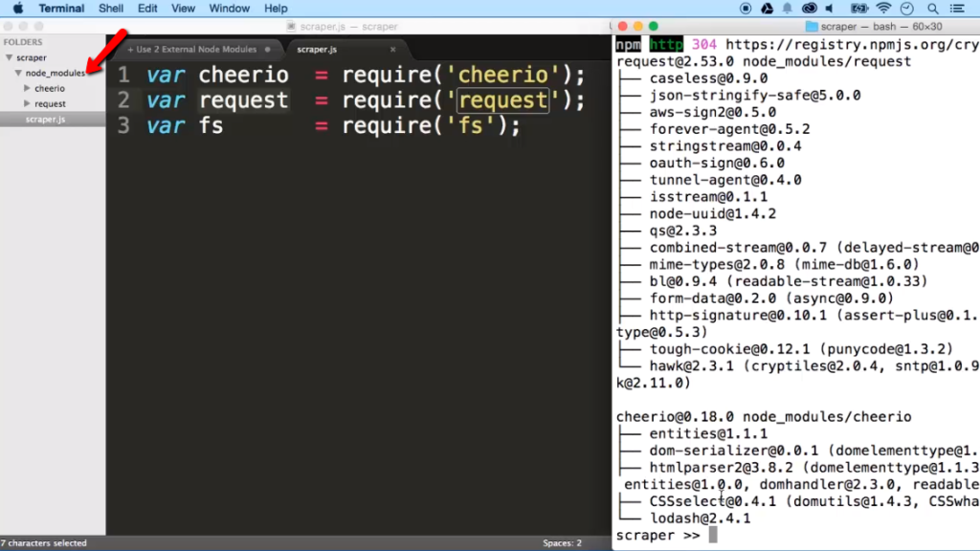The height and width of the screenshot is (551, 980).
Task: Click the selected 'request' string
Action: click(502, 99)
